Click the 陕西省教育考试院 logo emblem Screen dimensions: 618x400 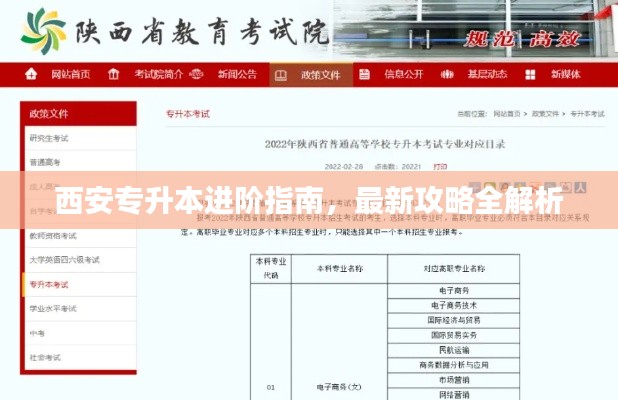(x=41, y=32)
